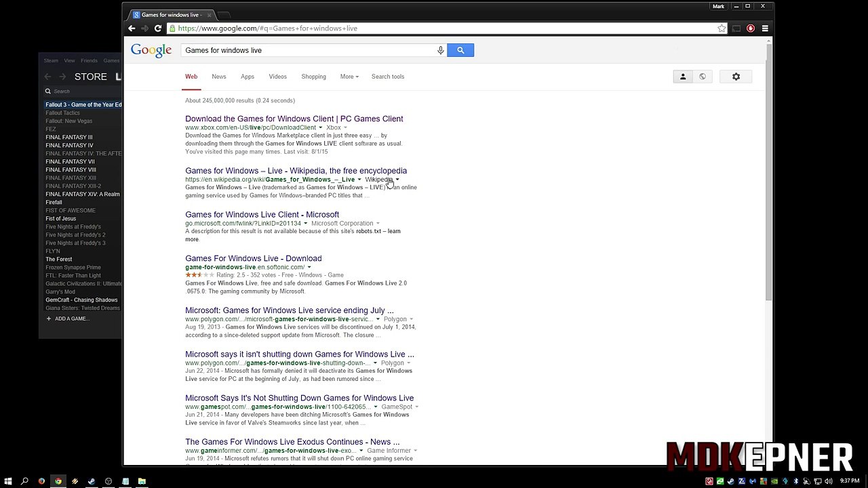Select 'FINAL FANTASY VII' in Steam library
This screenshot has height=488, width=868.
70,161
